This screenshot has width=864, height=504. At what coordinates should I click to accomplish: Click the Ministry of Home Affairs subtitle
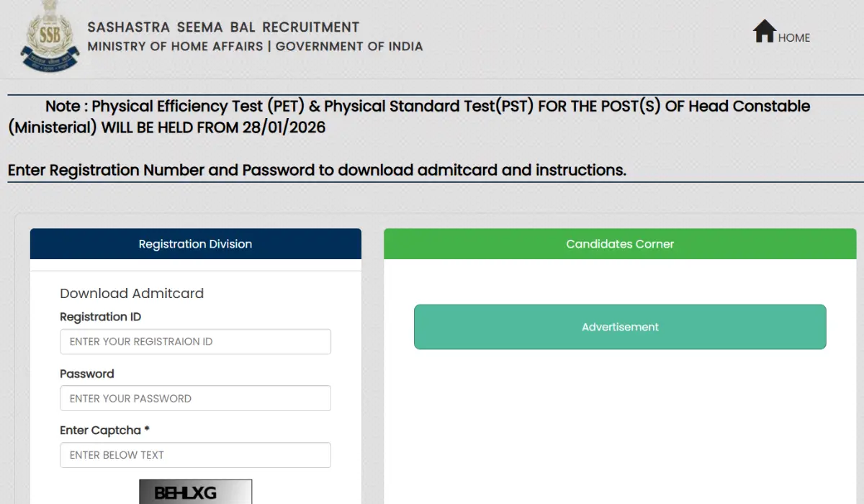click(x=255, y=46)
